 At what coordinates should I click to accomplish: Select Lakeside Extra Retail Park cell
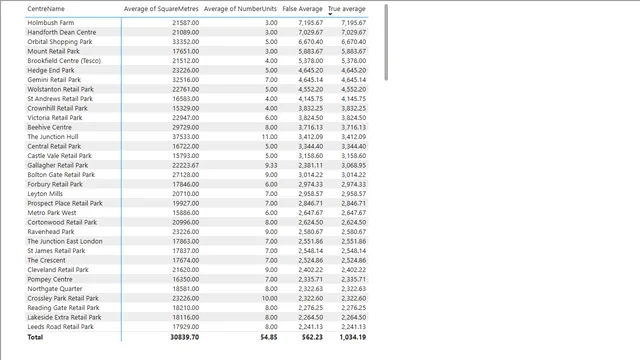coord(64,317)
